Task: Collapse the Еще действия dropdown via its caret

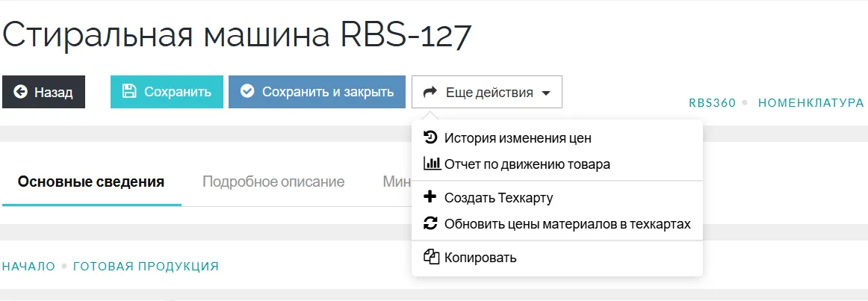Action: click(x=546, y=93)
